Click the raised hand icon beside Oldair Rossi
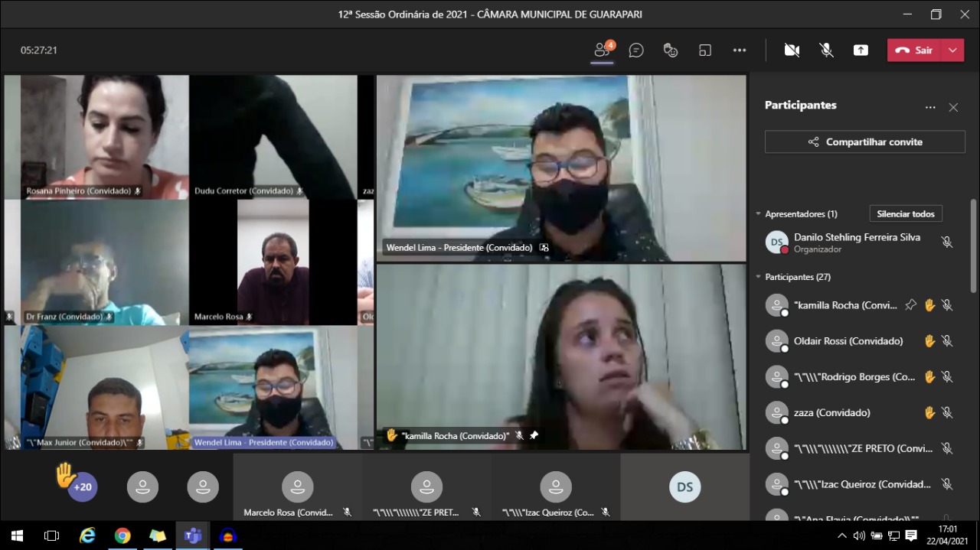 click(929, 341)
